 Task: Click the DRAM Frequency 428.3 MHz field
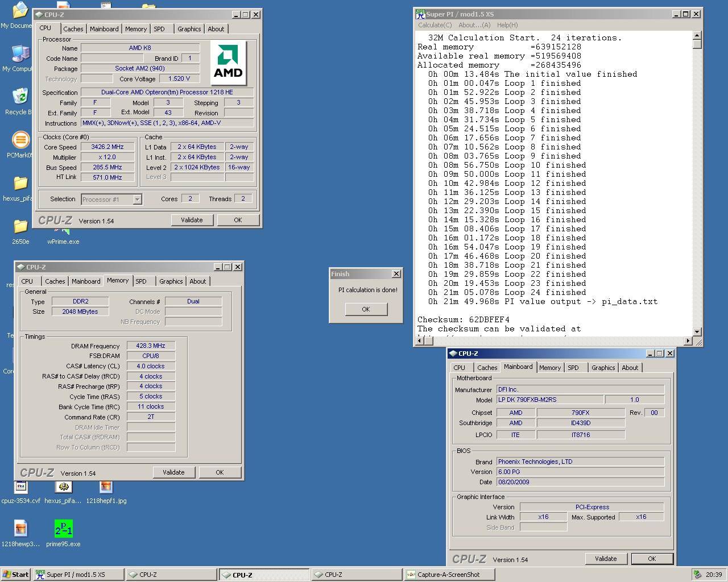(151, 346)
